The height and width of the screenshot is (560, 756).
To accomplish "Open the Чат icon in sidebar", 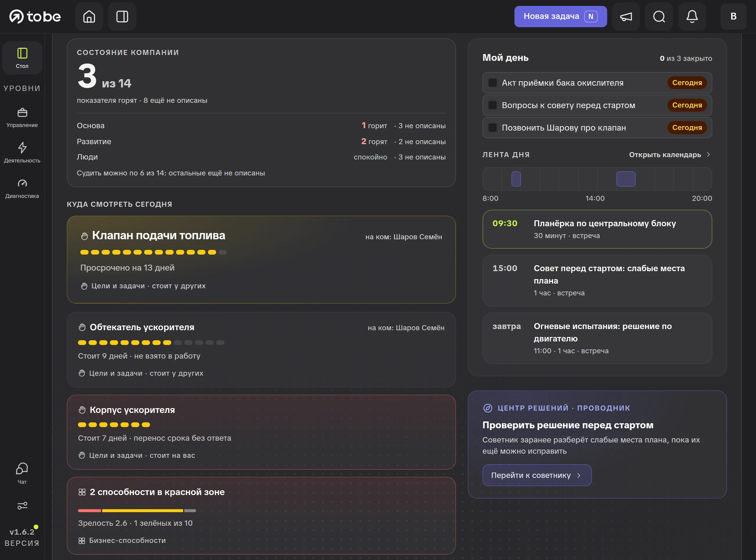I will [x=22, y=473].
